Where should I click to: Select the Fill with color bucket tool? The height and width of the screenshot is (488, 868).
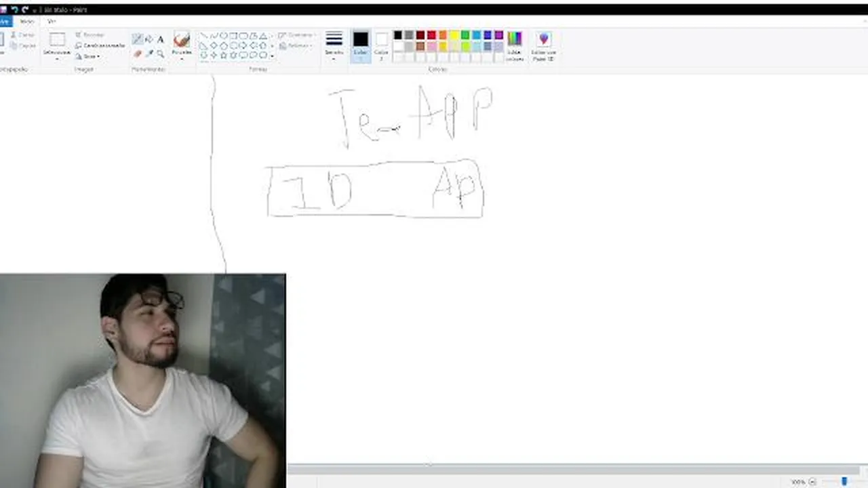pos(149,39)
